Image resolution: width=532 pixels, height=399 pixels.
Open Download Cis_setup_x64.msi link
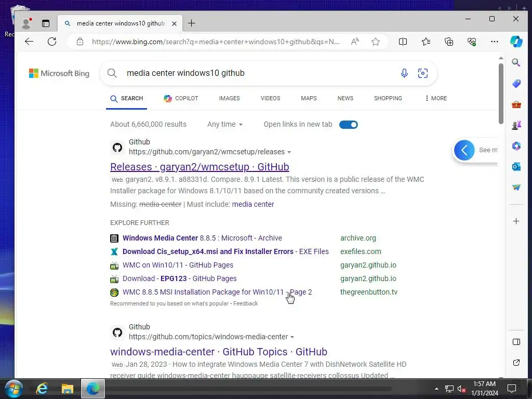225,252
